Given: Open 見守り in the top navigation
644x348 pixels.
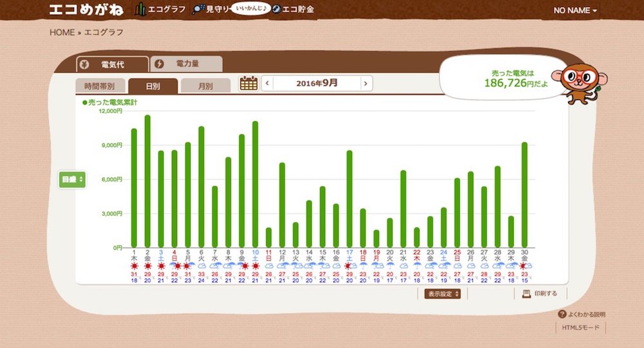Looking at the screenshot, I should tap(211, 10).
